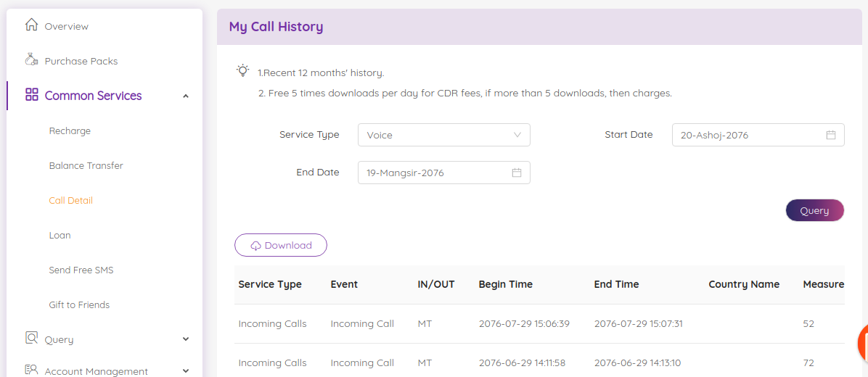Open the Service Type Voice dropdown

(x=444, y=135)
